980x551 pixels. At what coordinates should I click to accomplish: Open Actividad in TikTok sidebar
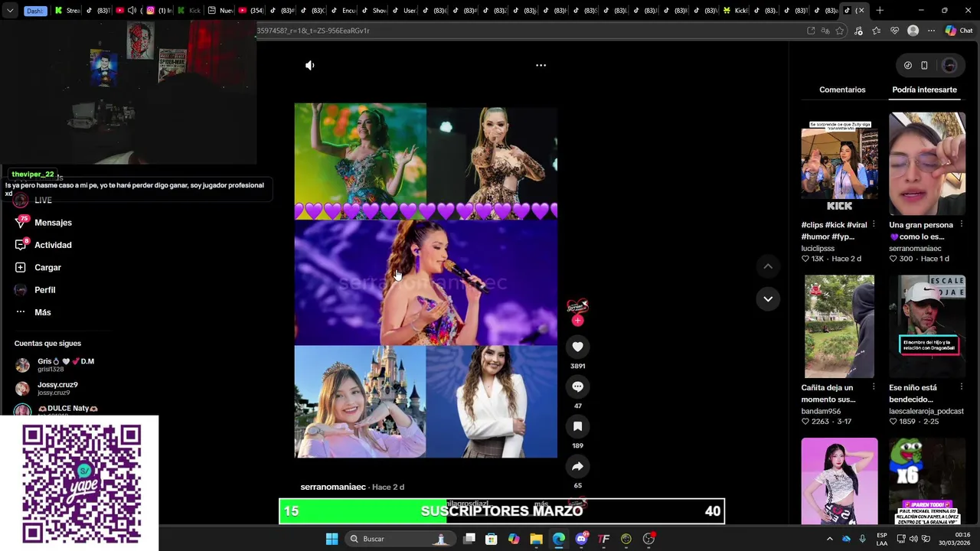[53, 245]
